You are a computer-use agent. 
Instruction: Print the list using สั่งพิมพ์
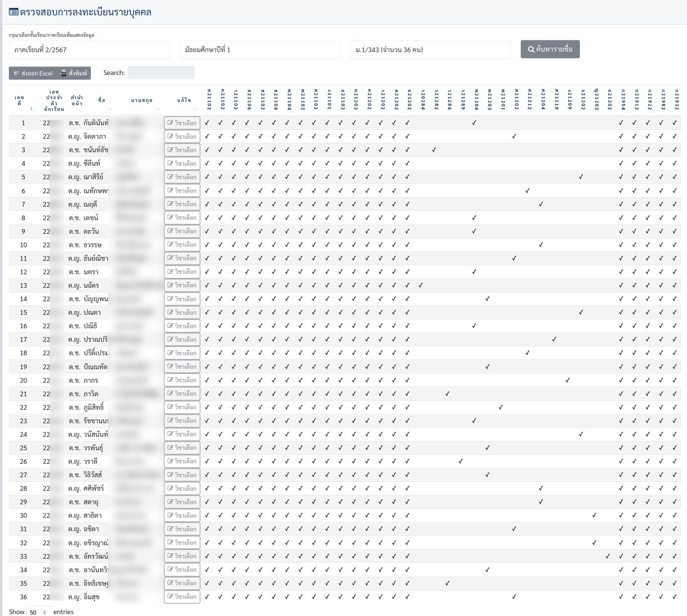(x=74, y=73)
